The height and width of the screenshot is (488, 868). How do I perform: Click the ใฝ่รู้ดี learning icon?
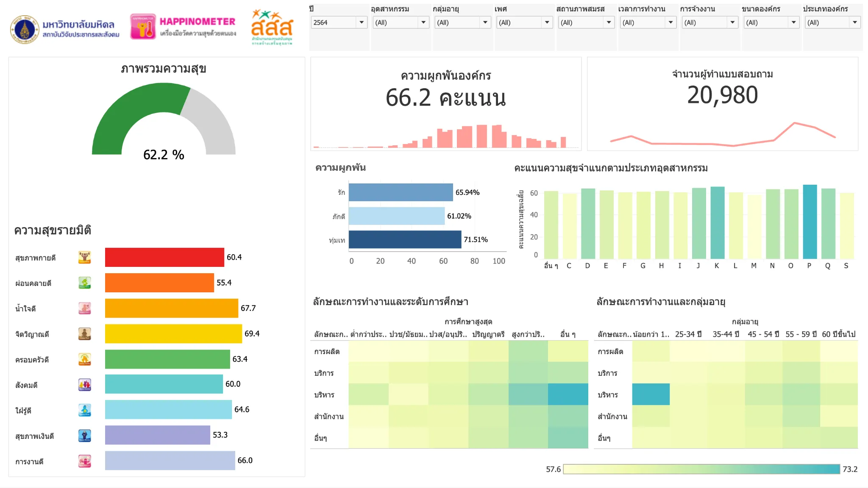(85, 410)
